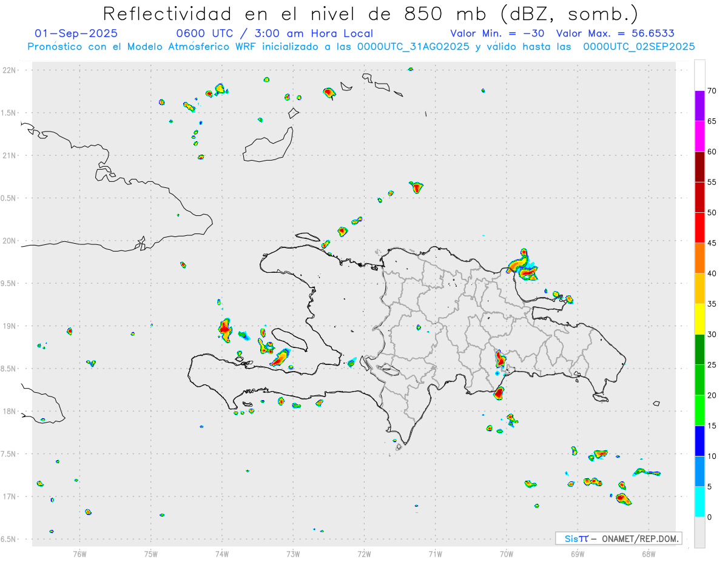This screenshot has height=562, width=728.
Task: Click the "68W" longitude label
Action: 649,554
